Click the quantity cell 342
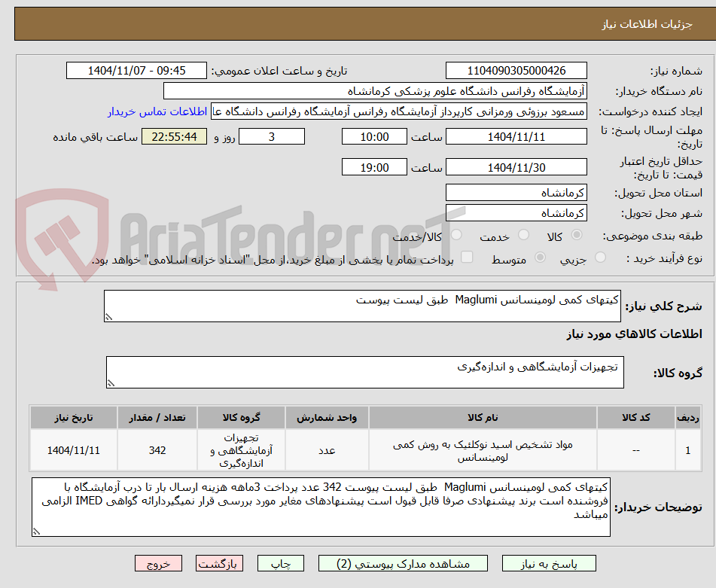The width and height of the screenshot is (716, 588). click(157, 450)
